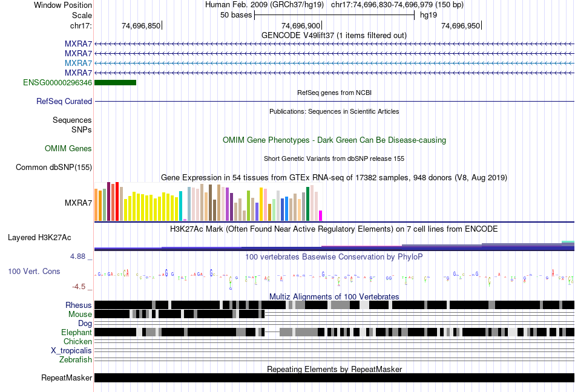Click the GTEx Gene Expression track title

[x=334, y=178]
